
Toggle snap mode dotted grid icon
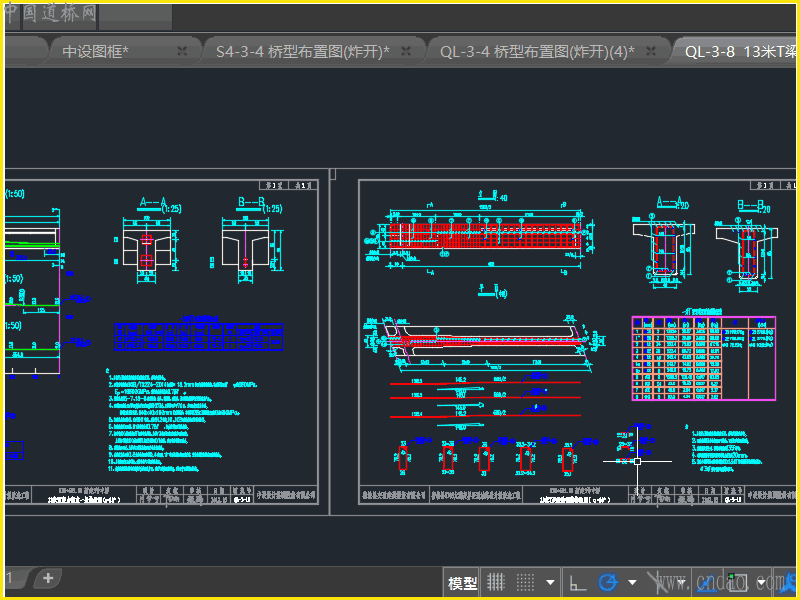[x=523, y=582]
